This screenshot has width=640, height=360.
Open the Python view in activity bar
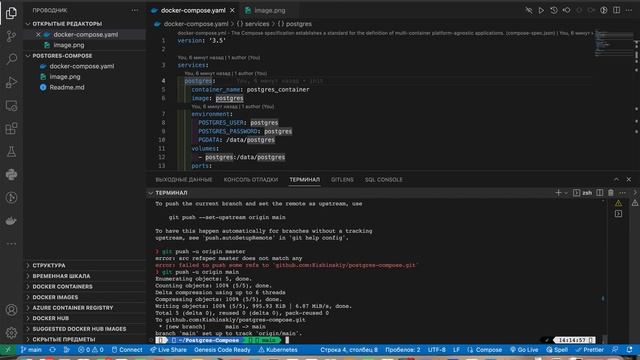11,175
